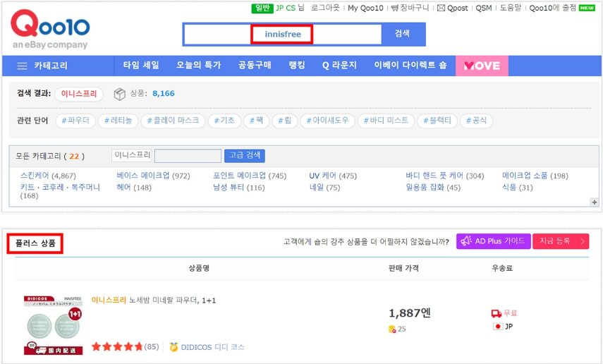Open 공동구매 menu
The width and height of the screenshot is (603, 364).
255,66
